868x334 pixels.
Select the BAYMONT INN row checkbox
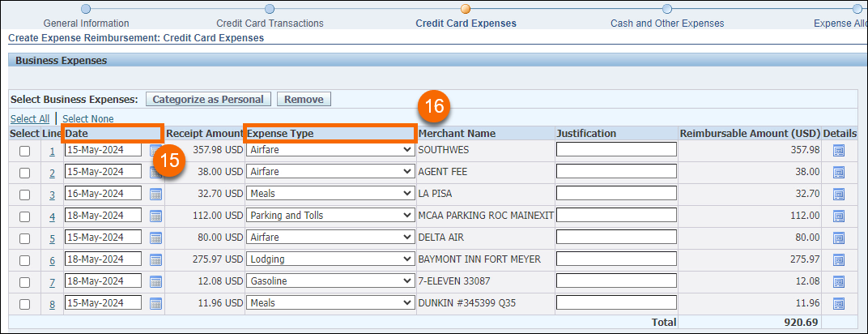pyautogui.click(x=25, y=260)
